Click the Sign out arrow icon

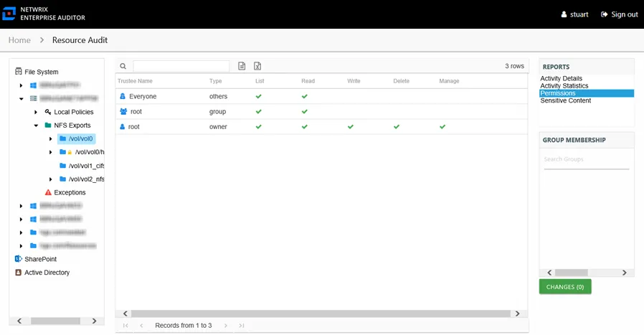click(x=604, y=14)
